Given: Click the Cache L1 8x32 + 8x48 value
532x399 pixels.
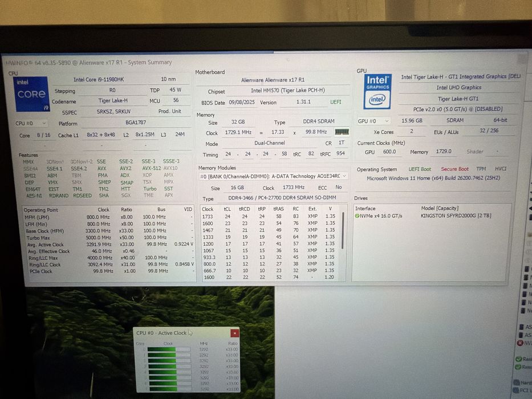Looking at the screenshot, I should 101,135.
